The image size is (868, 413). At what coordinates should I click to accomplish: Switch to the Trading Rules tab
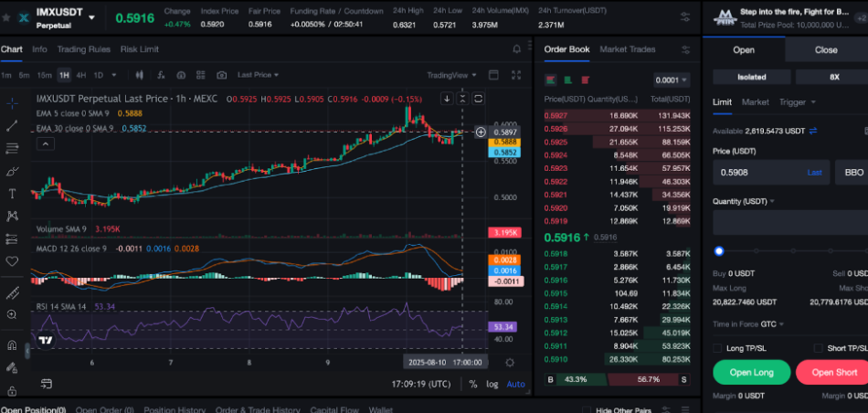coord(83,49)
